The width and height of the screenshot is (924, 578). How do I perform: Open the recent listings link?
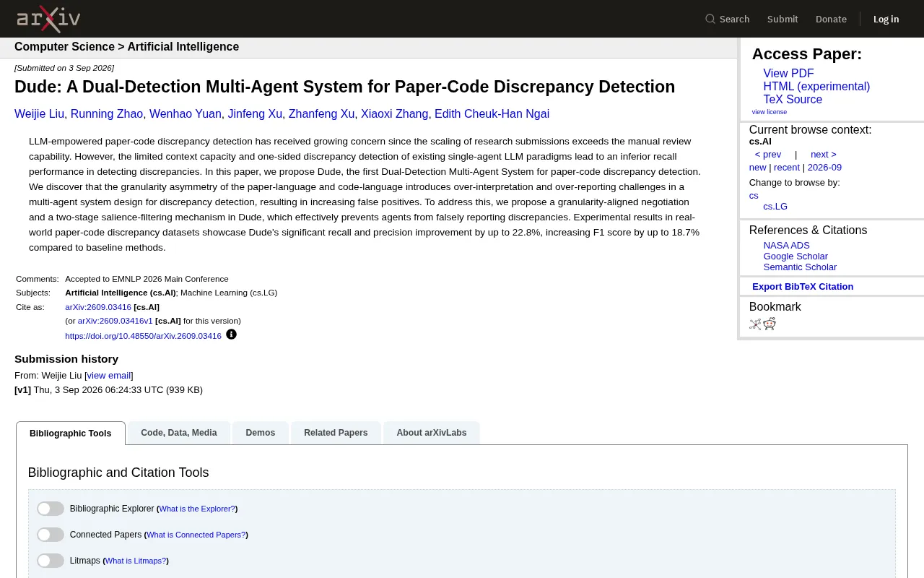pos(787,168)
